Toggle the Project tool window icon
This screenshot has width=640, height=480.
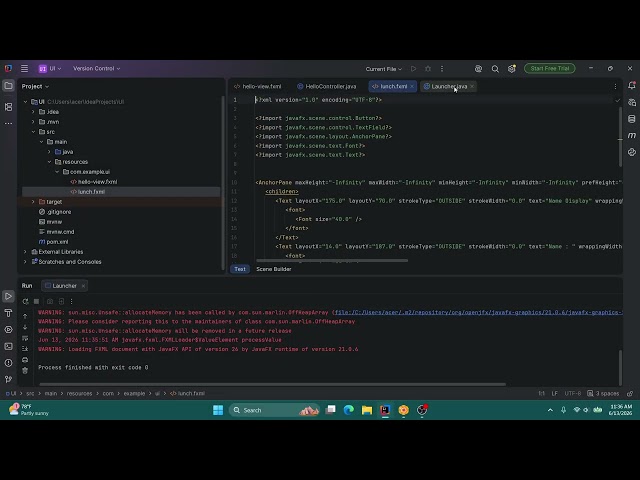point(8,86)
